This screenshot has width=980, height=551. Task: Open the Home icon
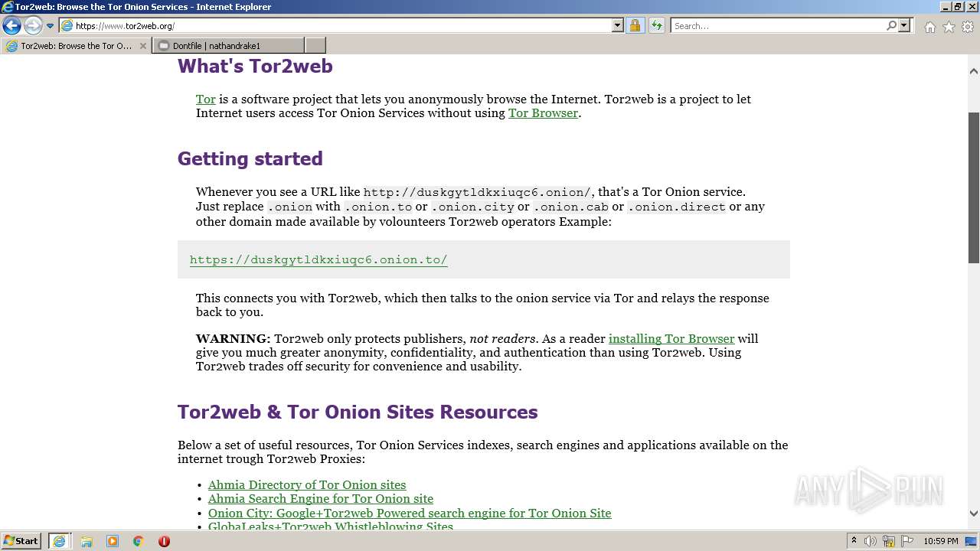929,27
